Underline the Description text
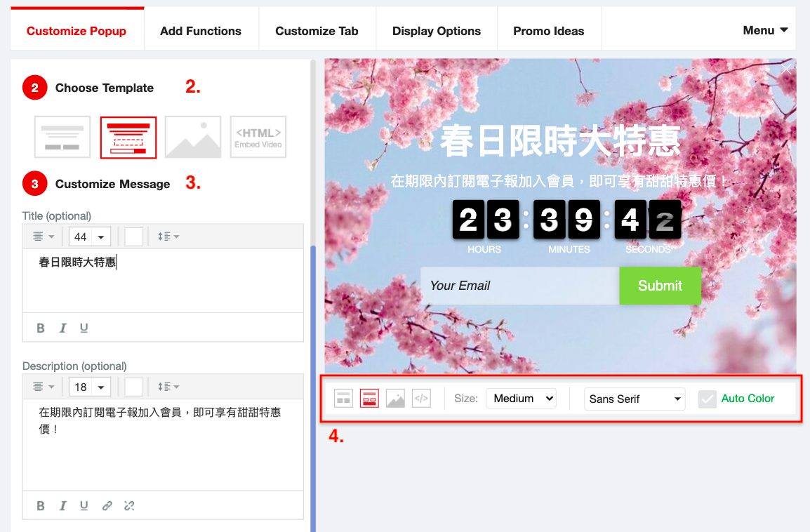Image resolution: width=810 pixels, height=532 pixels. point(84,505)
